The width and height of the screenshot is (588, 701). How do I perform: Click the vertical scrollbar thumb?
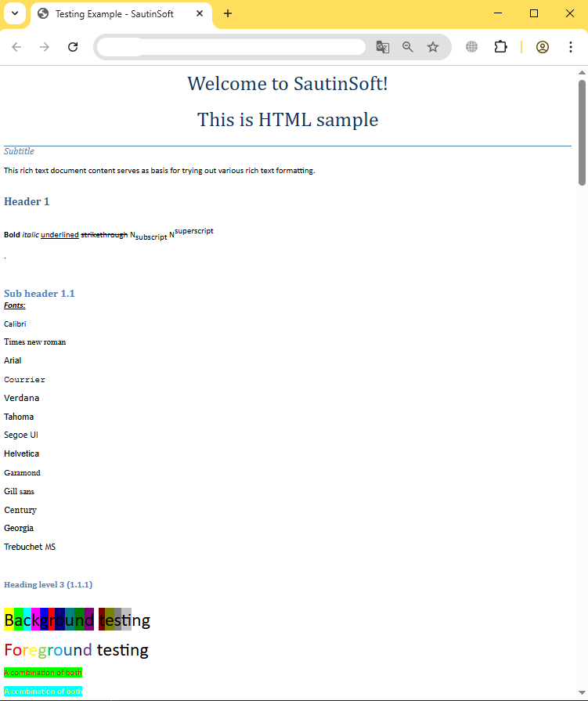click(x=582, y=132)
